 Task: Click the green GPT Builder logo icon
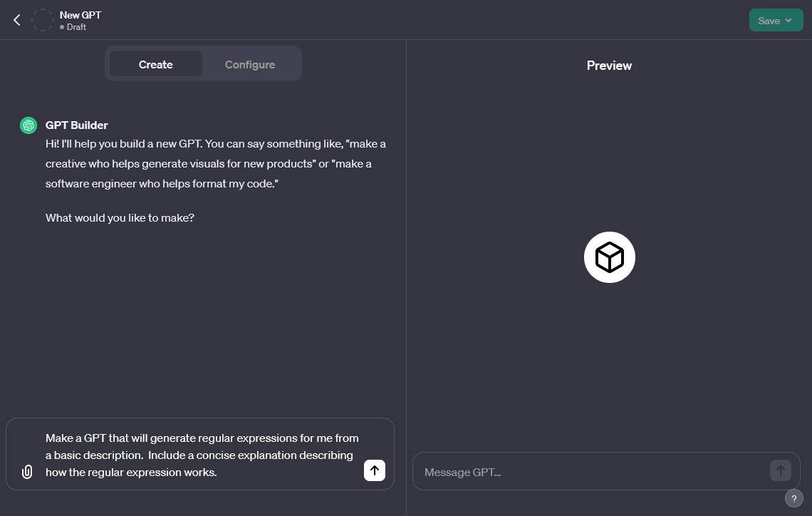[x=28, y=125]
